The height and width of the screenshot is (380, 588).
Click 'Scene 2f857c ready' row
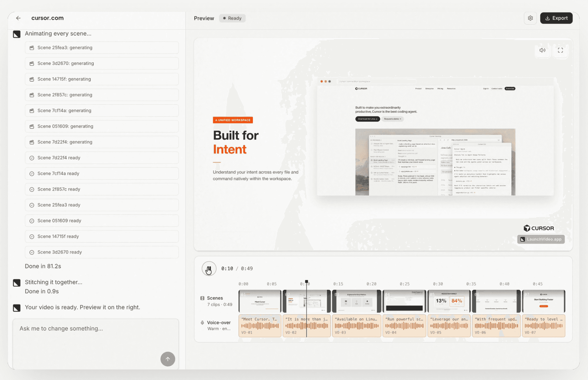(x=102, y=189)
